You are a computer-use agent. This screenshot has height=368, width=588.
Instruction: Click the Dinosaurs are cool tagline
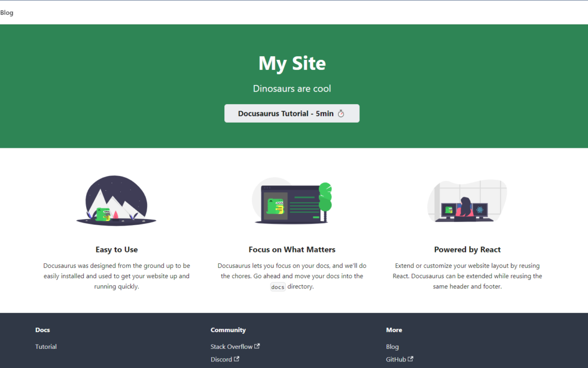(292, 88)
